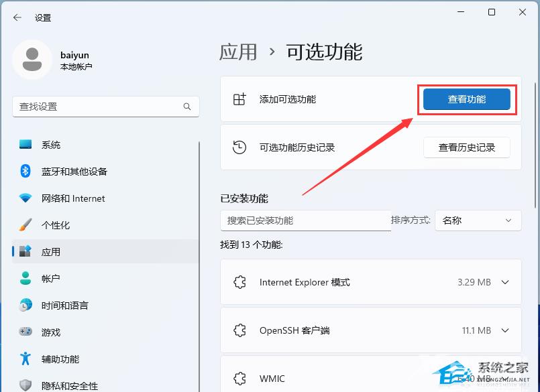The image size is (540, 392).
Task: Click the 11.1 MB size text
Action: pyautogui.click(x=476, y=330)
